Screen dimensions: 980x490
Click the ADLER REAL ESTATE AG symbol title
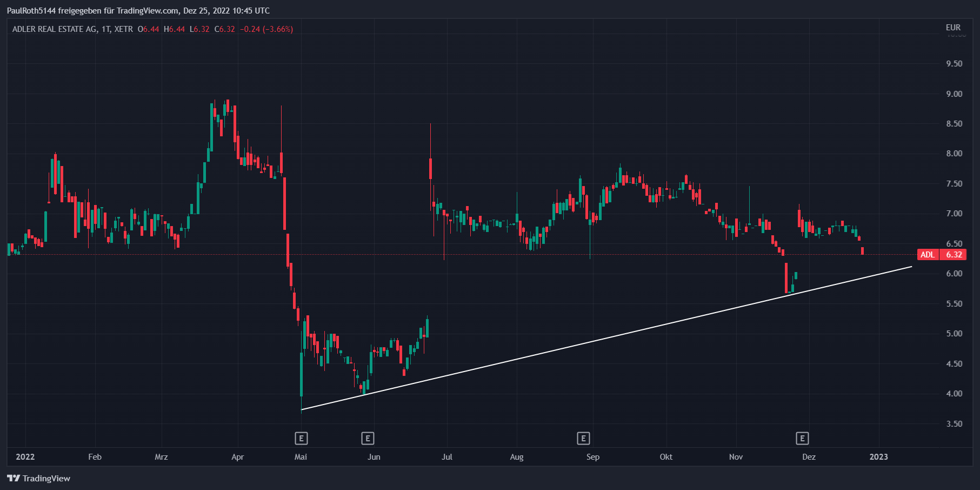pos(55,29)
